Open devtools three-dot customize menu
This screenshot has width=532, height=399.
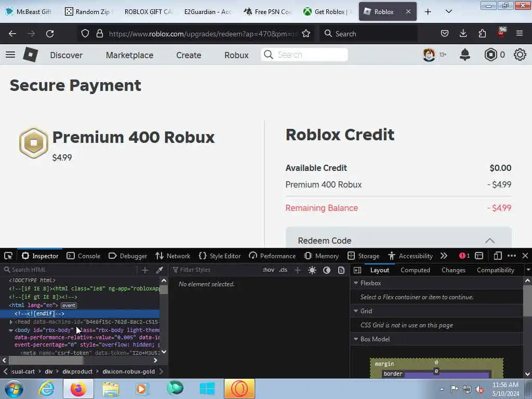point(512,256)
